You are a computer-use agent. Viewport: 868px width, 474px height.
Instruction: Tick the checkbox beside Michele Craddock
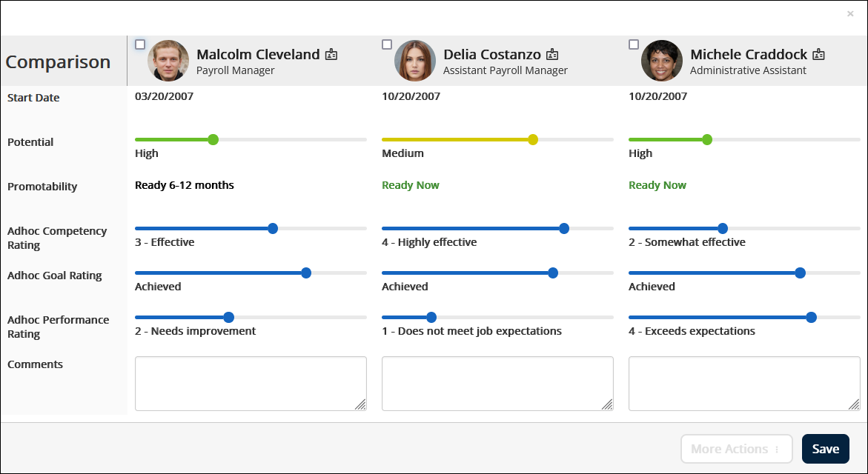[x=634, y=44]
